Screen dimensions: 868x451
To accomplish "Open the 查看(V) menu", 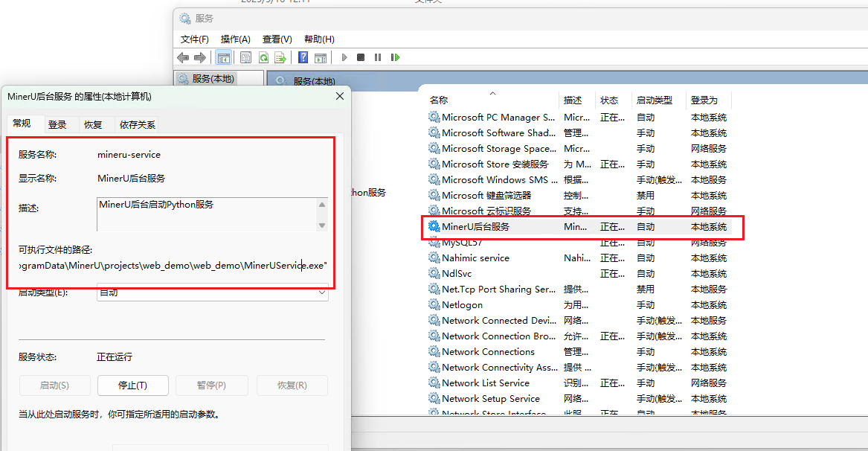I will click(x=277, y=39).
